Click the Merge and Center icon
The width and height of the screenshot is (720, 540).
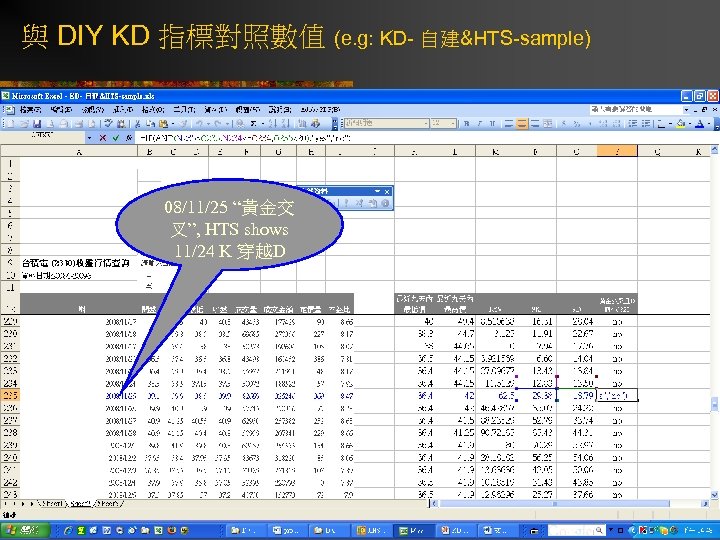(x=548, y=124)
